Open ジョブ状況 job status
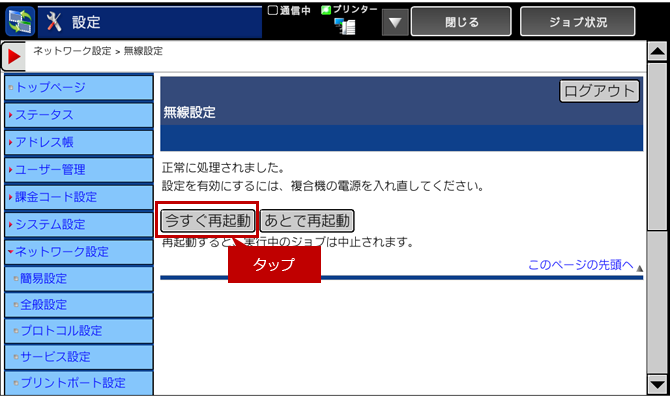Image resolution: width=670 pixels, height=396 pixels. pos(577,22)
